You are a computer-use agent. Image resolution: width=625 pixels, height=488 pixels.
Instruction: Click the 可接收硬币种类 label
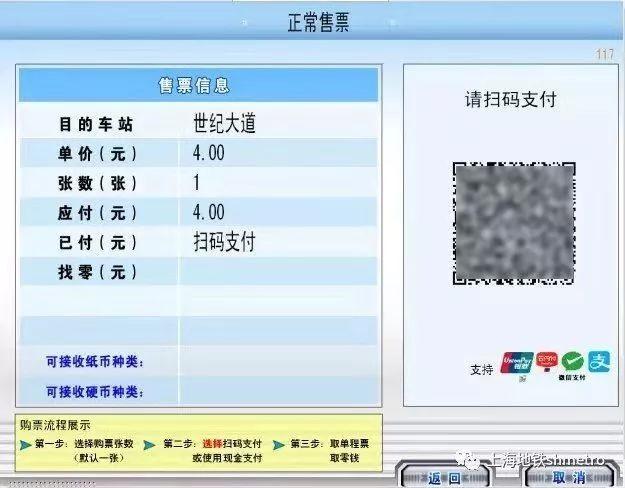(94, 392)
